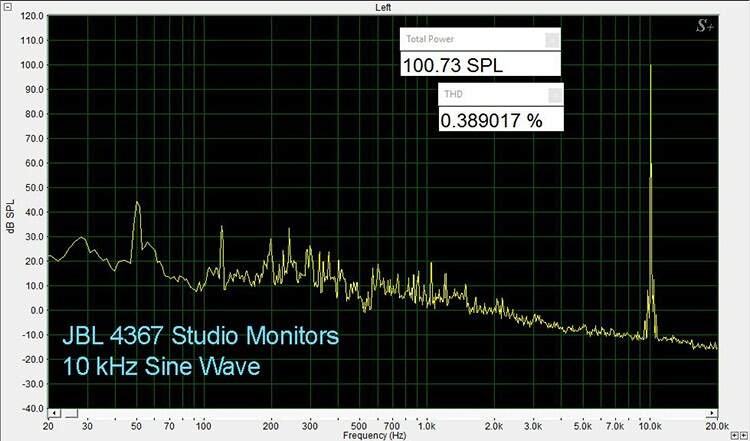Click the x-axis label reading 300
The image size is (750, 441).
click(310, 426)
